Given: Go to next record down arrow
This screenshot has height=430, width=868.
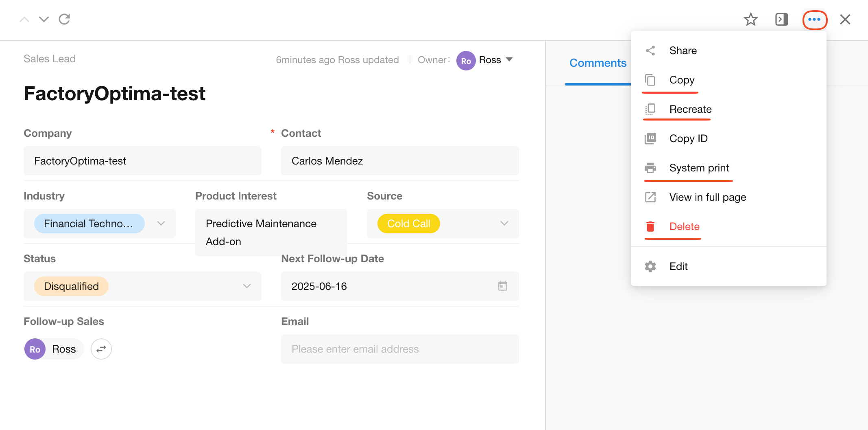Looking at the screenshot, I should pos(44,19).
